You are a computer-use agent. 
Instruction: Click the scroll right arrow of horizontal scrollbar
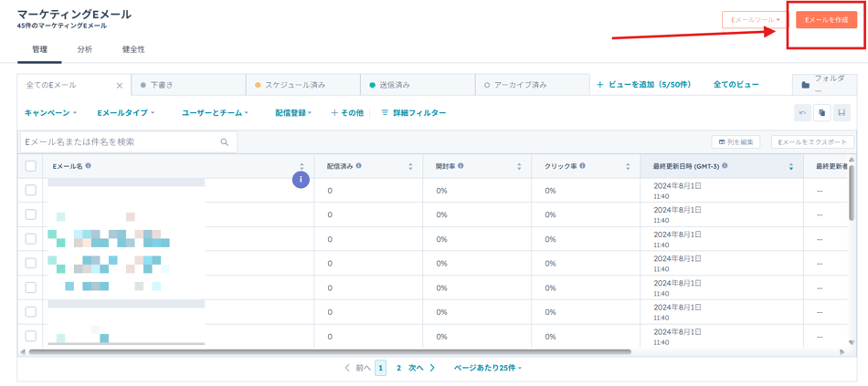tap(842, 351)
